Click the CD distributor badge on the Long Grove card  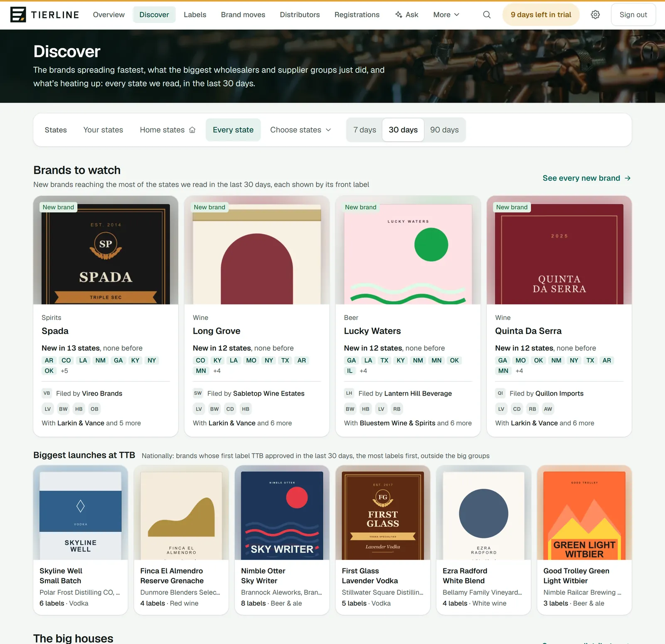(230, 409)
